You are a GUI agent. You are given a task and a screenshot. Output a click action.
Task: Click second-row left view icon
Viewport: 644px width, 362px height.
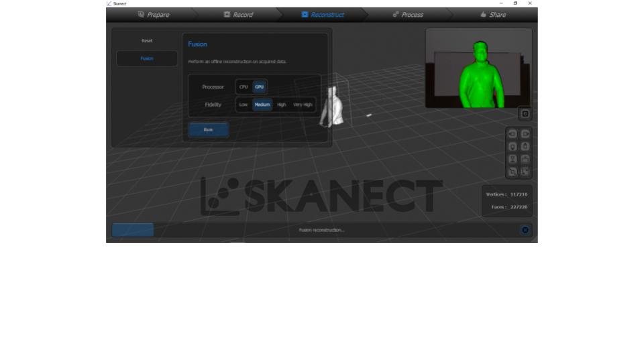(513, 147)
